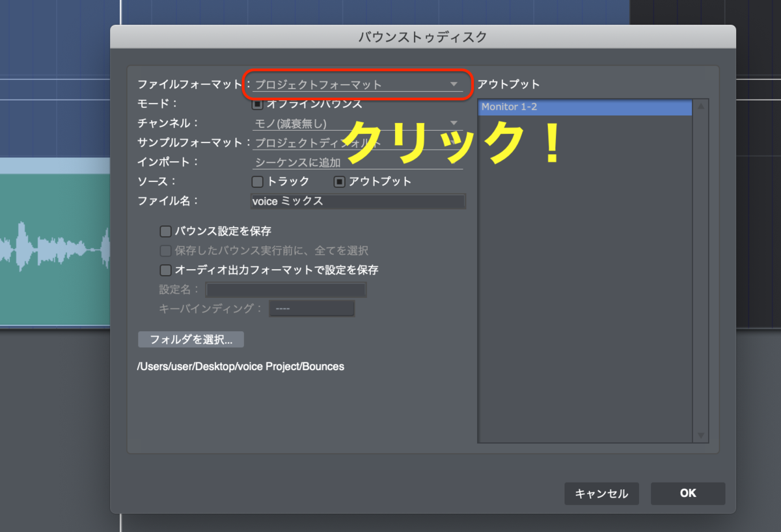Check the トラック source checkbox
Screen dimensions: 781x532
256,181
